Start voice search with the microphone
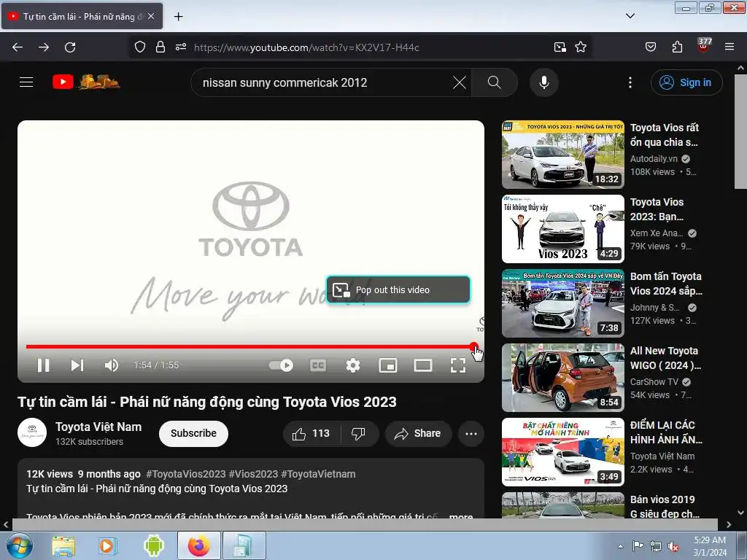 tap(544, 82)
